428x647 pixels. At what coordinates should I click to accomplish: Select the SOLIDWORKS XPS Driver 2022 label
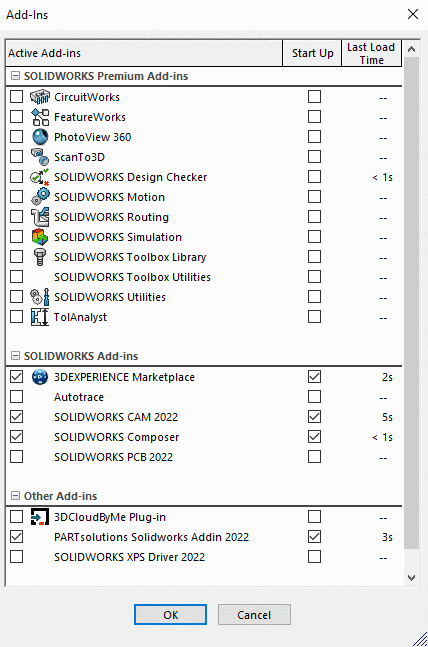pos(129,557)
